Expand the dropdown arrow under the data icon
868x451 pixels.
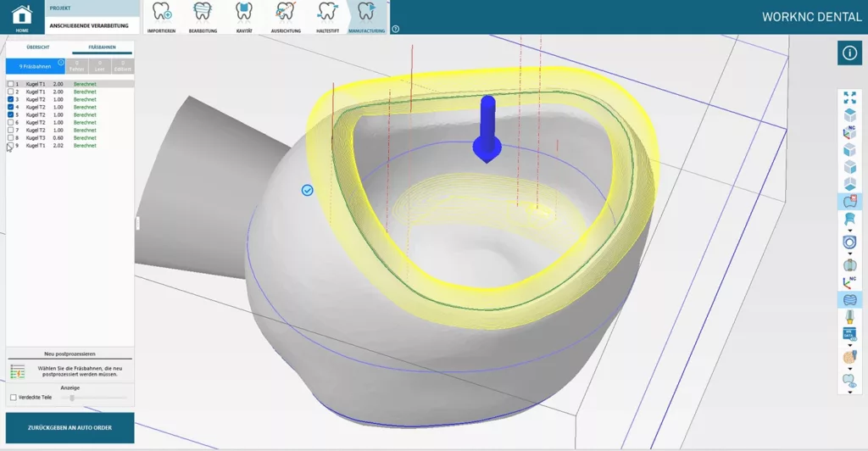coord(849,345)
